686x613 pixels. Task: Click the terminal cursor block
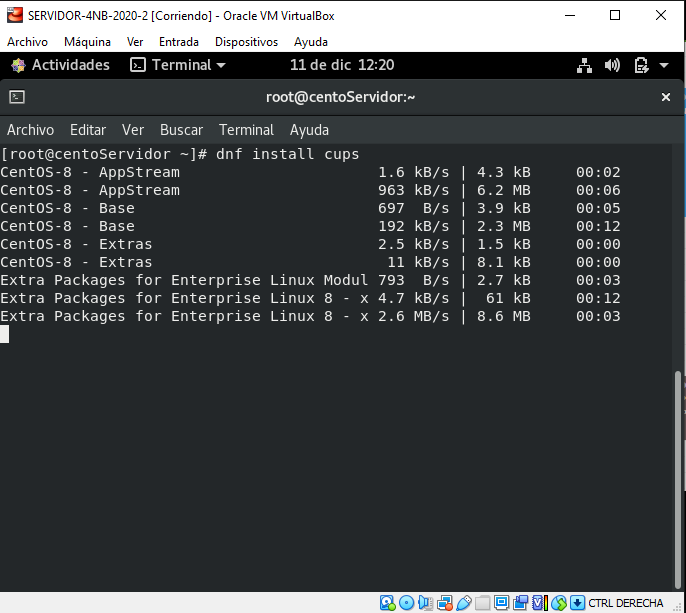click(x=4, y=334)
